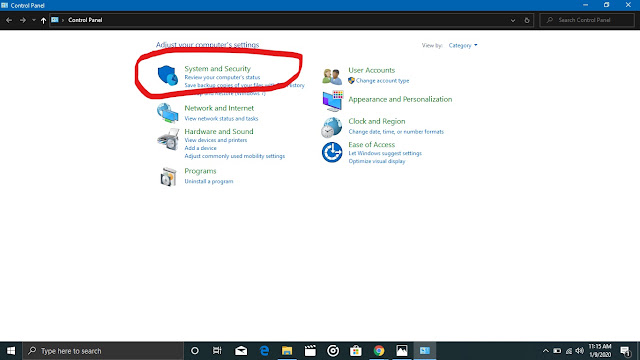Click the Ease of Access icon
Image resolution: width=640 pixels, height=360 pixels.
[x=332, y=152]
